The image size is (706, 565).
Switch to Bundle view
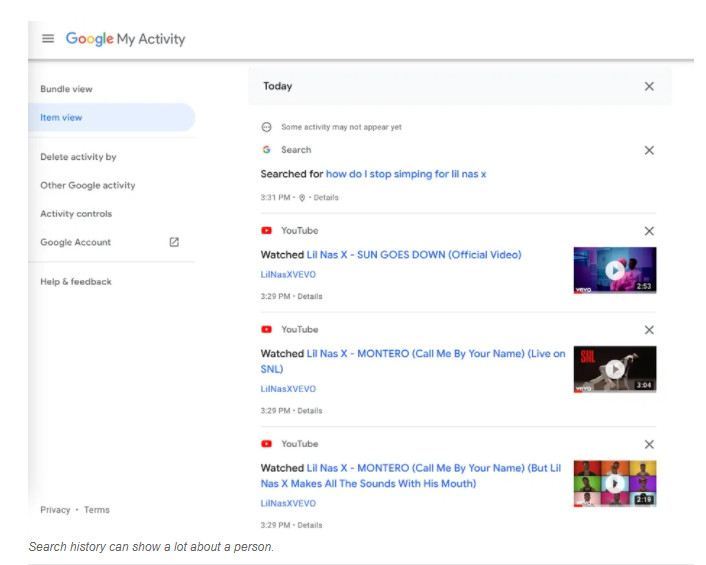[x=66, y=89]
